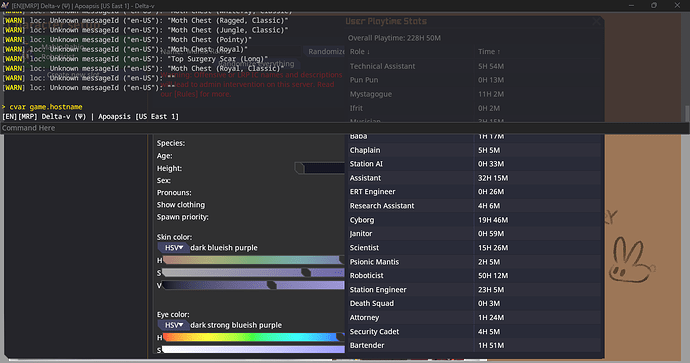Select the Station AI role row

tap(474, 164)
